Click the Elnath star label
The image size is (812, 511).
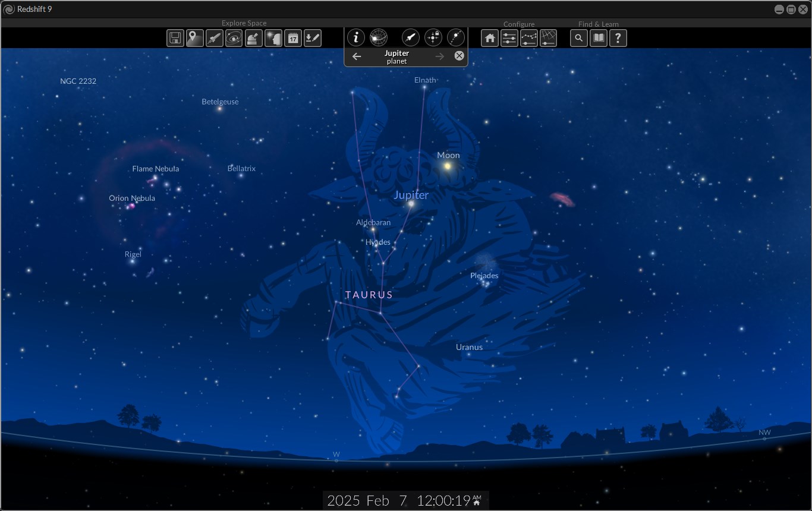tap(425, 80)
